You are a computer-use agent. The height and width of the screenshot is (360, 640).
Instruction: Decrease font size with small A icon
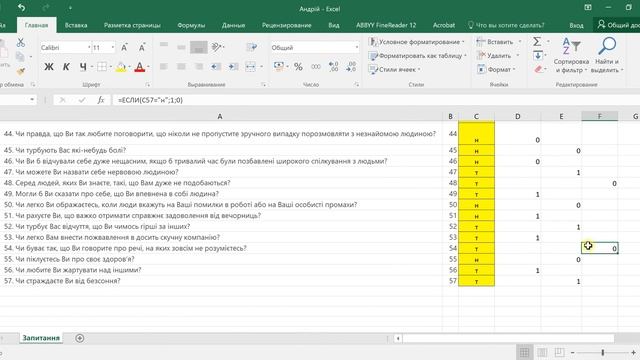click(x=142, y=48)
